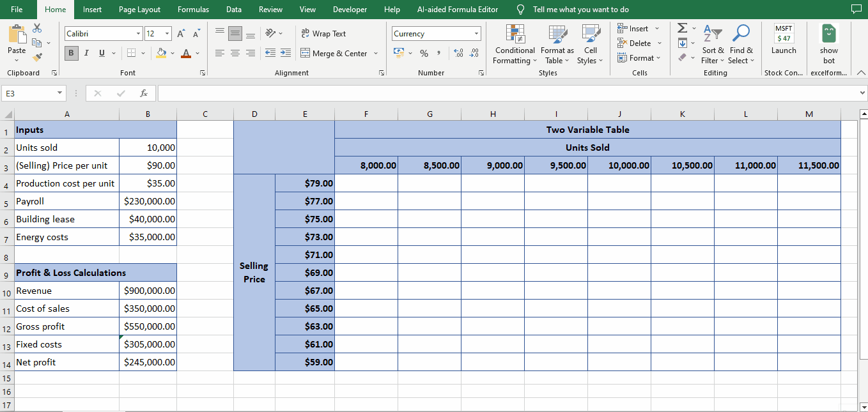Viewport: 868px width, 412px height.
Task: Open the Conditional Formatting gallery
Action: click(515, 44)
